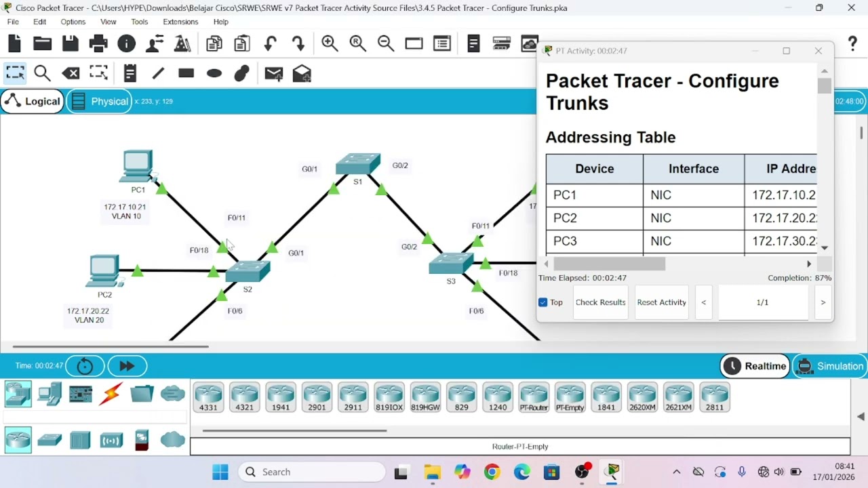Open the View menu
The width and height of the screenshot is (868, 488).
point(108,22)
